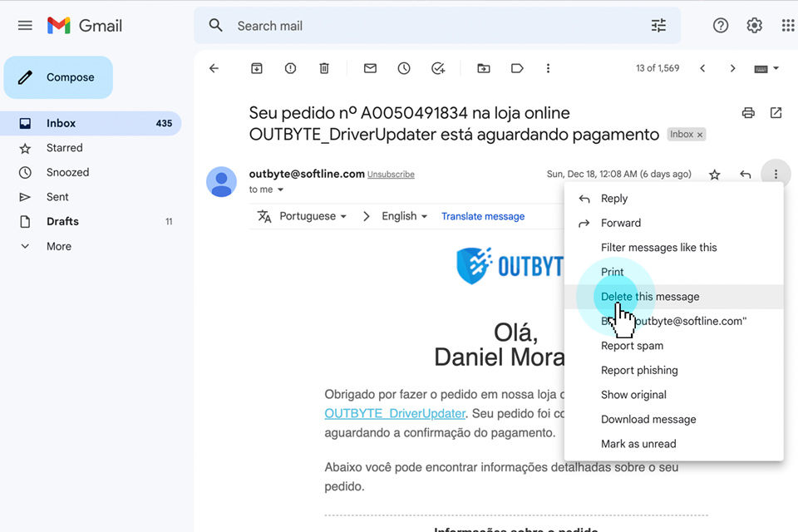This screenshot has width=798, height=532.
Task: Focus the Search mail field
Action: click(438, 26)
